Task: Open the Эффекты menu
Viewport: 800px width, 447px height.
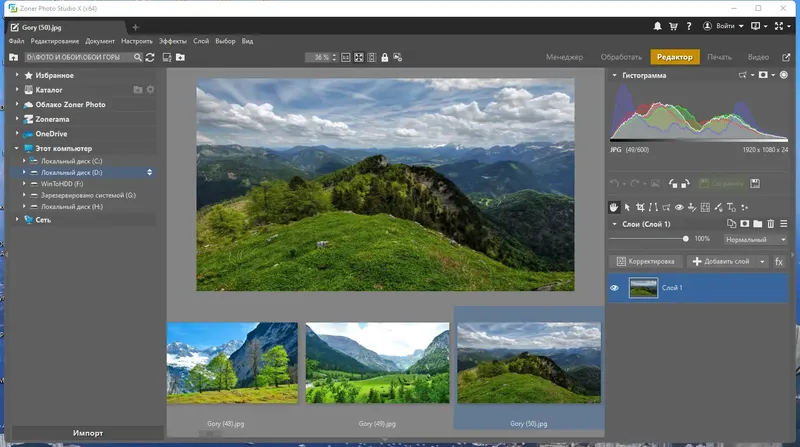Action: click(172, 41)
